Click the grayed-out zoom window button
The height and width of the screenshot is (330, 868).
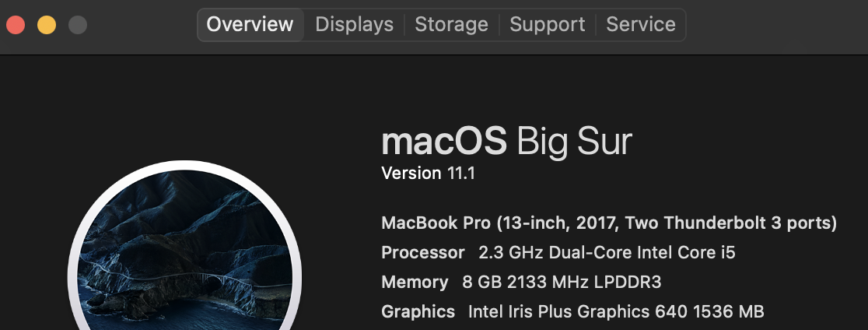coord(78,25)
